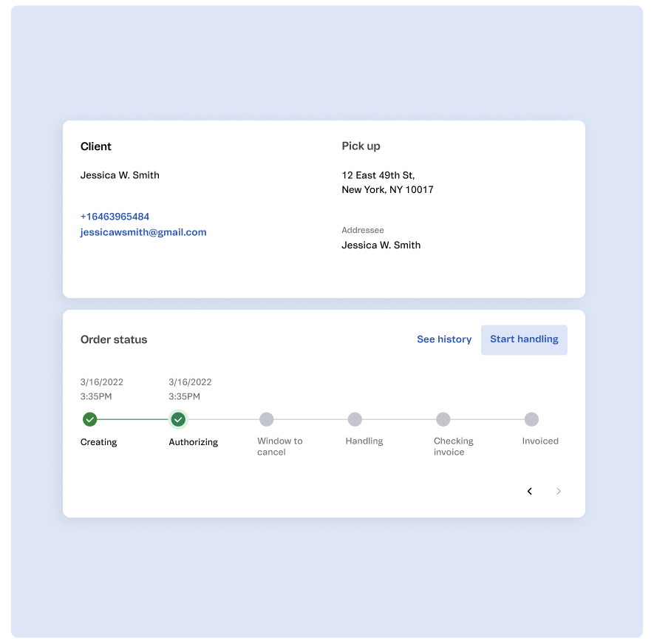Click the Start handling button
Viewport: 654px width, 644px height.
point(524,339)
